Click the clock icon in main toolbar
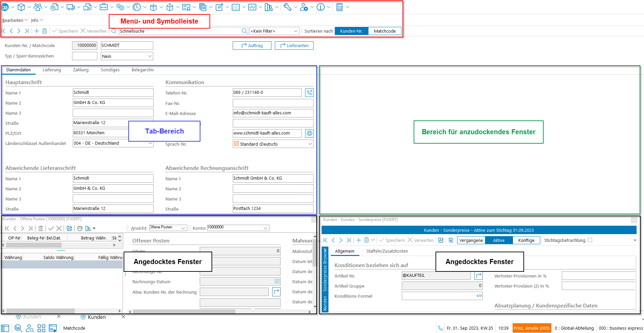The height and width of the screenshot is (333, 644). (137, 7)
